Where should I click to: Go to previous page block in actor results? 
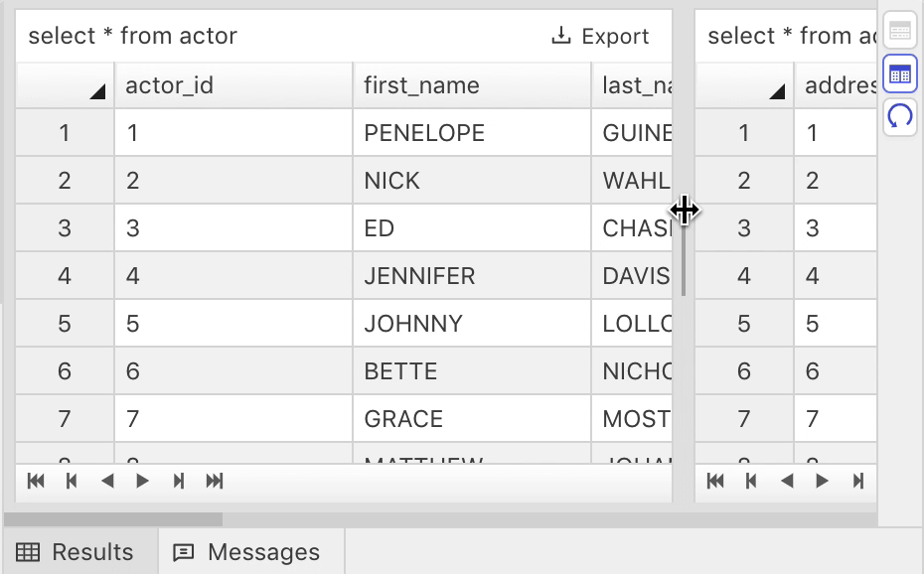click(72, 481)
